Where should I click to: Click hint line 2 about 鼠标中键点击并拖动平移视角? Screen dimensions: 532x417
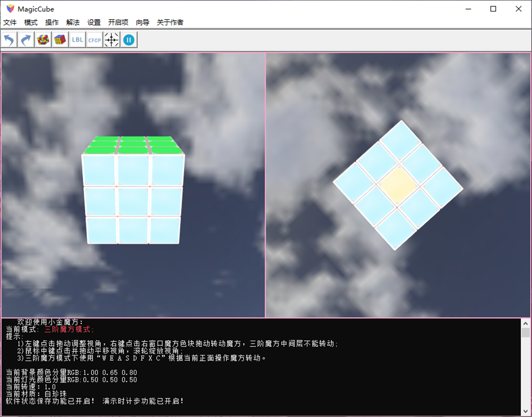pos(100,351)
